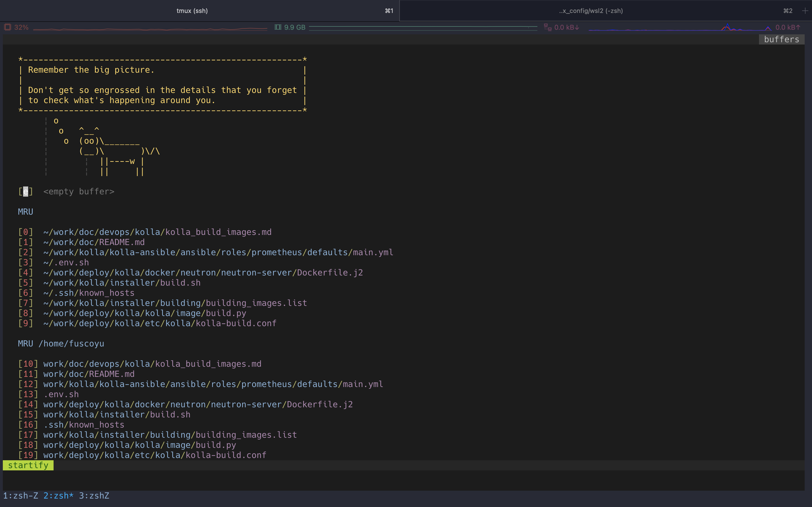Open MRU buffer [8] kolla image build.py
812x507 pixels.
tap(144, 313)
